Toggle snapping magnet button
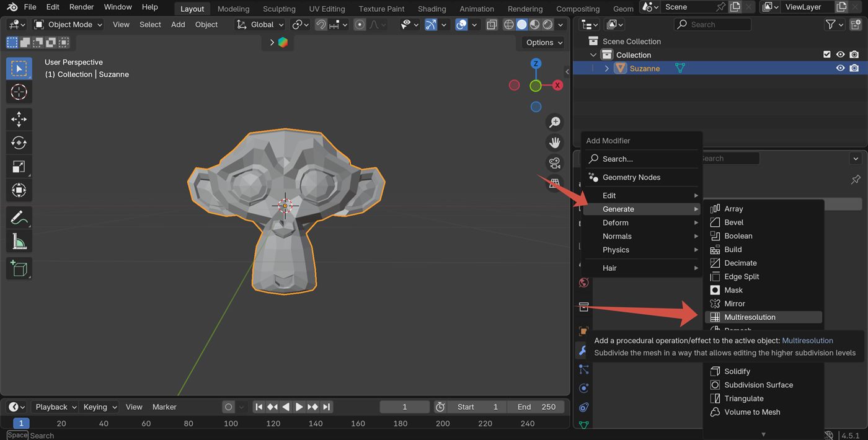This screenshot has width=868, height=440. [x=321, y=24]
